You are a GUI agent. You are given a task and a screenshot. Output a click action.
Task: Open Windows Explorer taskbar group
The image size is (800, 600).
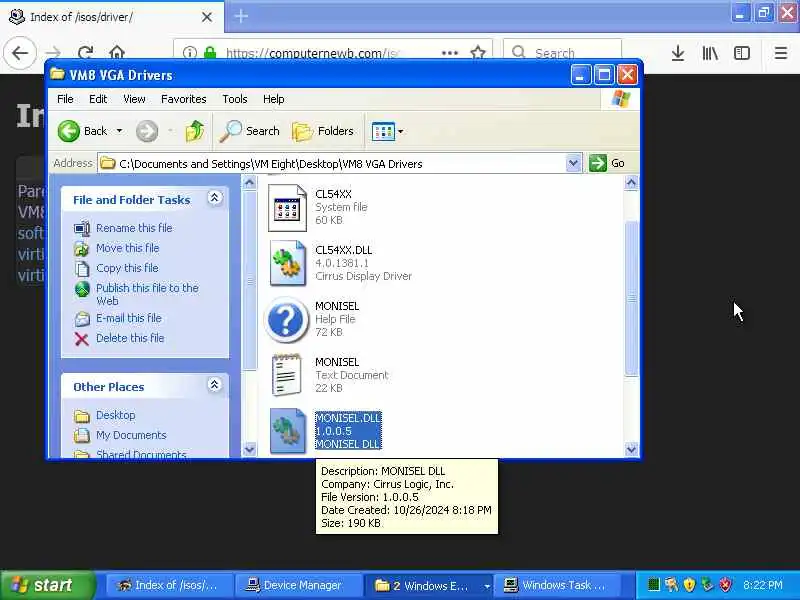coord(428,585)
